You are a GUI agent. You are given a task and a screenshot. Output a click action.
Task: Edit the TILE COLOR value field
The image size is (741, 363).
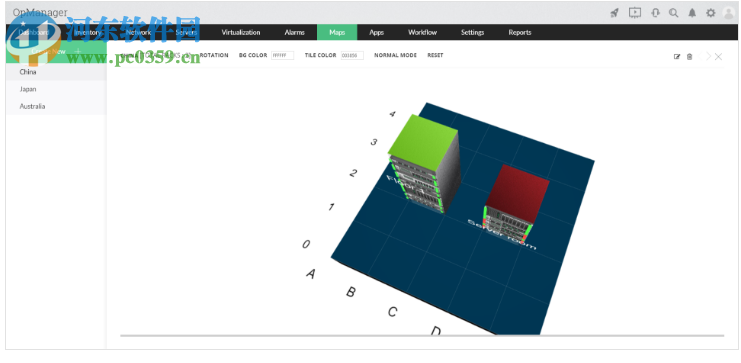pyautogui.click(x=353, y=55)
